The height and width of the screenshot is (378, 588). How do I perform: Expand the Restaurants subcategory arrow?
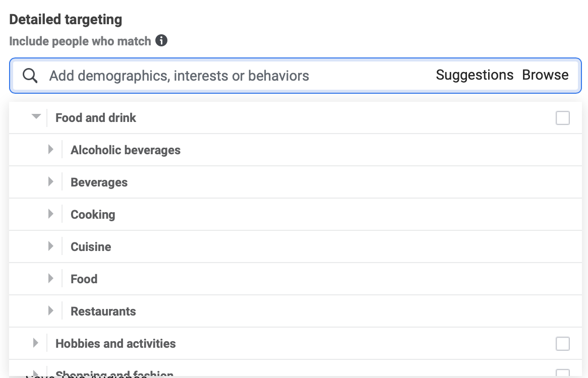(x=50, y=311)
